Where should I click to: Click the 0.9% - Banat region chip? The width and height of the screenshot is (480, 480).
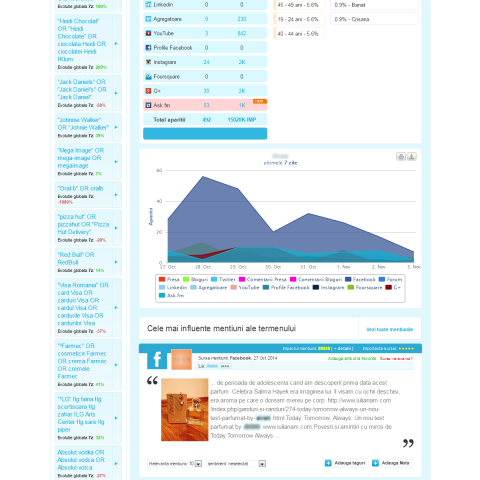click(374, 5)
